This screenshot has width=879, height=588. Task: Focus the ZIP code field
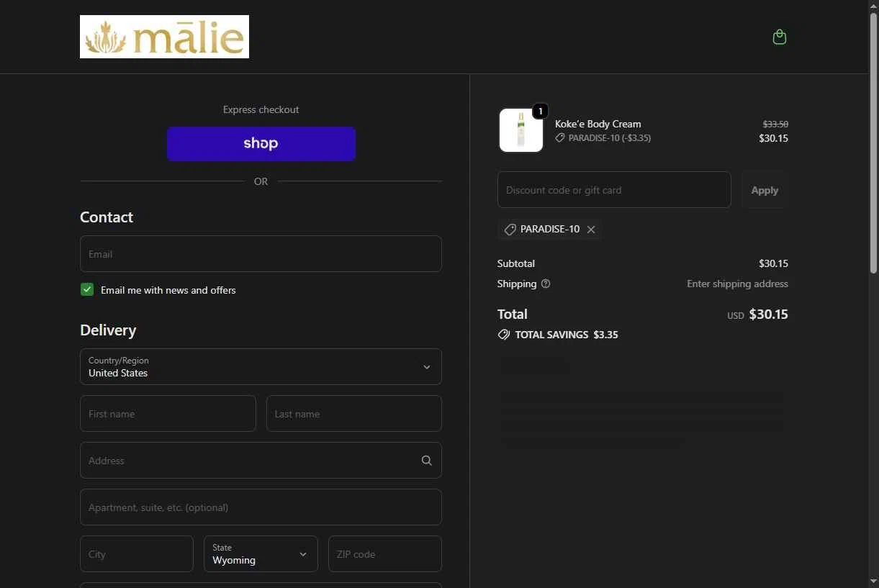[x=385, y=554]
